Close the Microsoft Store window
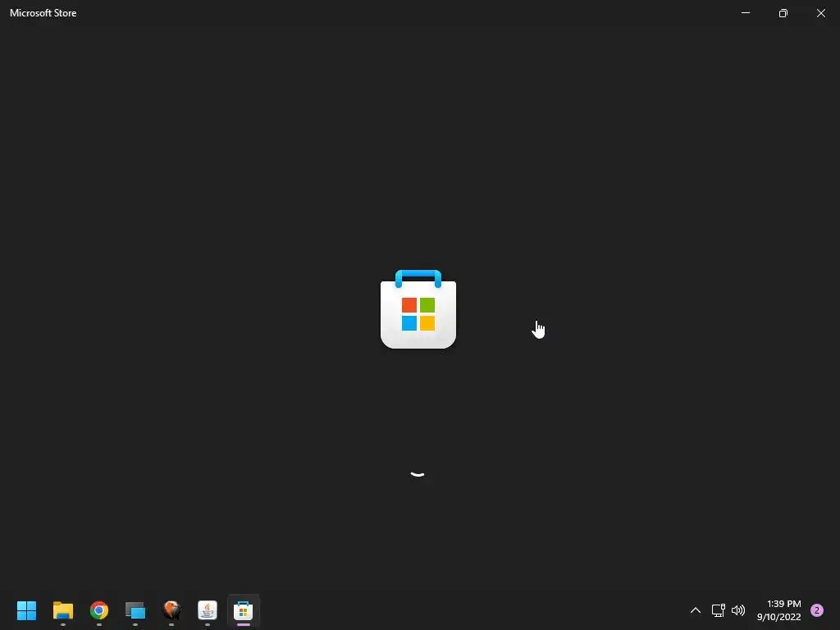Screen dimensions: 840x630 (x=820, y=13)
